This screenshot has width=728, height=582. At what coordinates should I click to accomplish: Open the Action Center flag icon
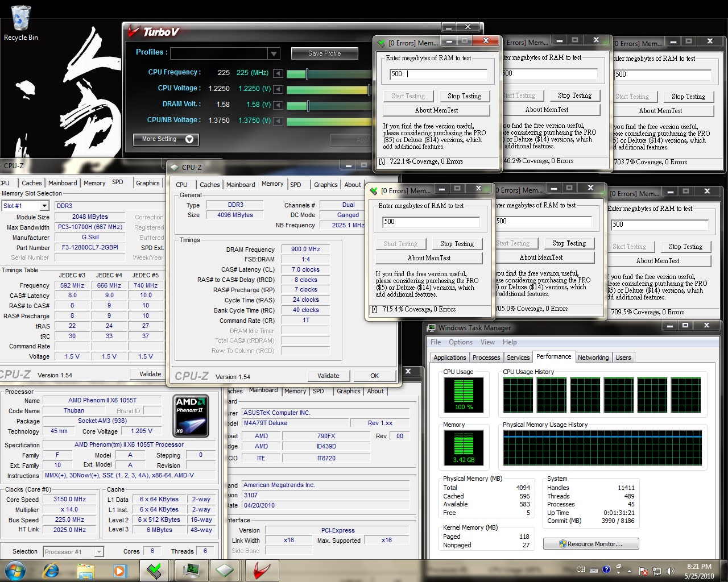point(643,571)
